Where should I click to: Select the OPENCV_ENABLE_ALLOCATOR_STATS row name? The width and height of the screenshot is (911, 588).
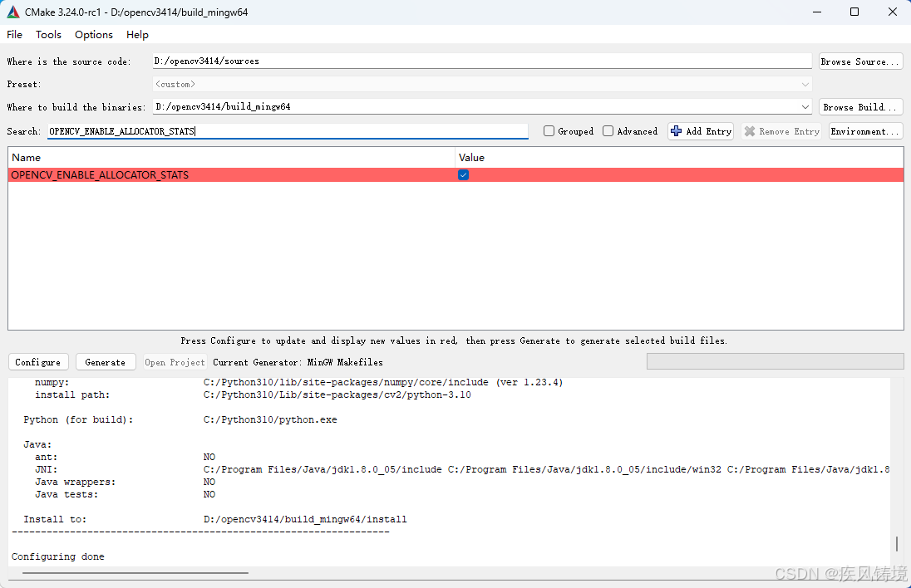[x=100, y=174]
